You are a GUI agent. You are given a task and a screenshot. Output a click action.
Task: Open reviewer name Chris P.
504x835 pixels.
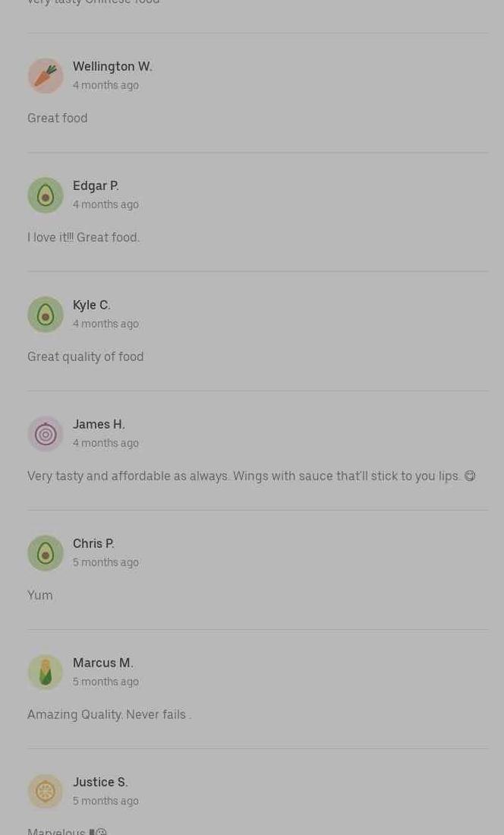tap(93, 544)
